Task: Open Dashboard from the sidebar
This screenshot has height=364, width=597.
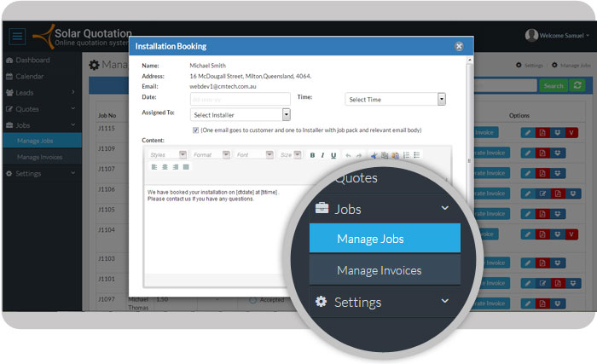Action: click(32, 61)
